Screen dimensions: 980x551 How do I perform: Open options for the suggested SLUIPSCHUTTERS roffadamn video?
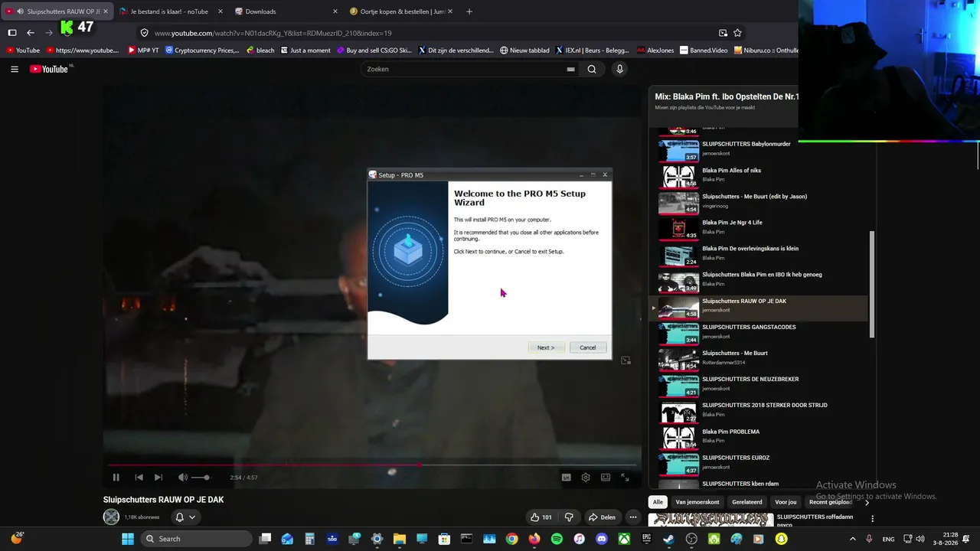pyautogui.click(x=872, y=519)
